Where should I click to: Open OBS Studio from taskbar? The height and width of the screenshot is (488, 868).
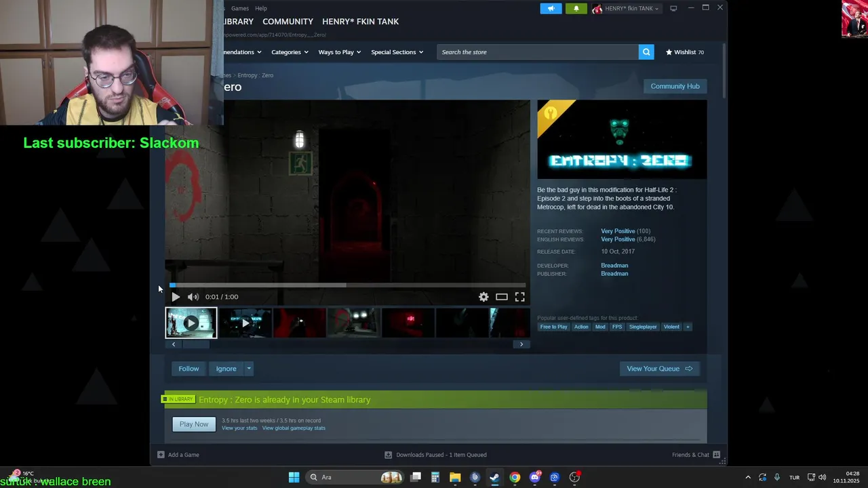point(574,477)
